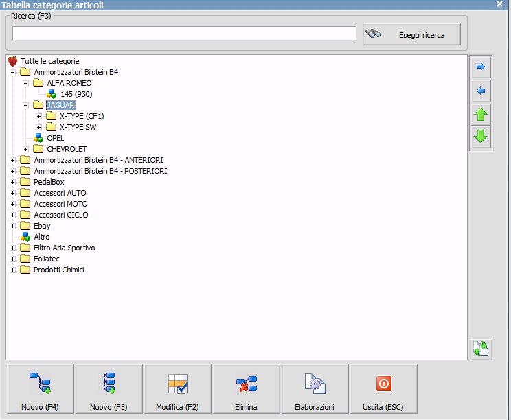Select Accessori AUTO label
The width and height of the screenshot is (511, 420).
[x=60, y=193]
